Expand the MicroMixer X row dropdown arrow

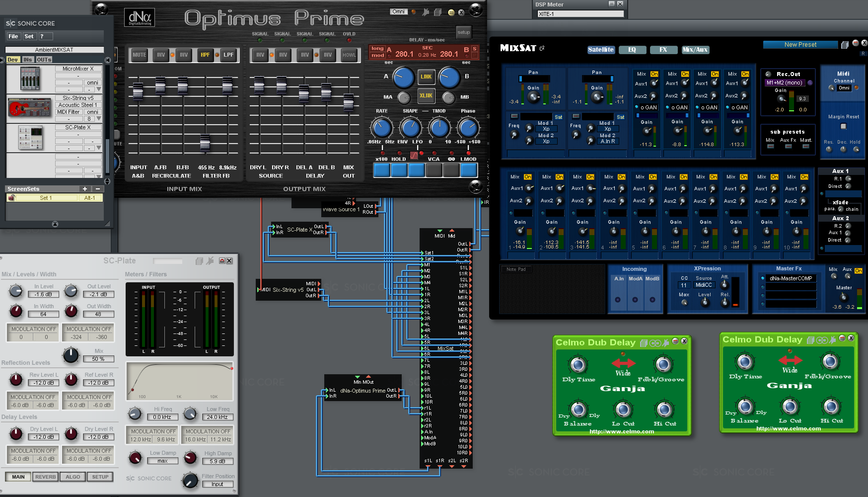99,89
